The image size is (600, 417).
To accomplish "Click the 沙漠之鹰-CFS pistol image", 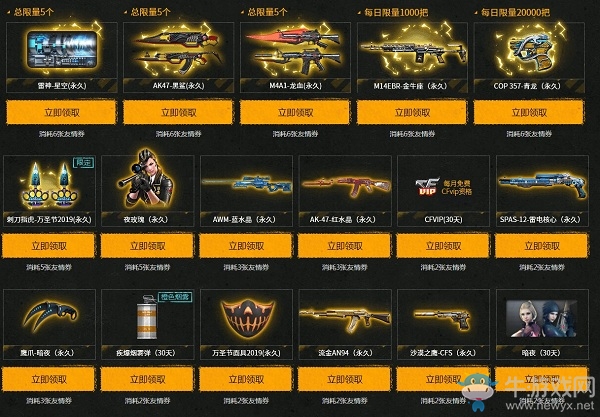I will tap(443, 318).
